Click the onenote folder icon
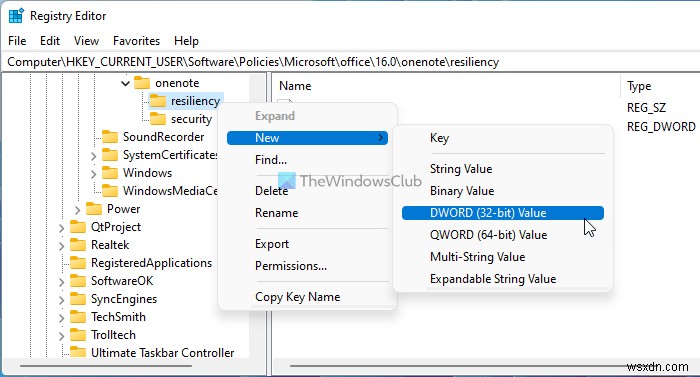 pos(142,83)
